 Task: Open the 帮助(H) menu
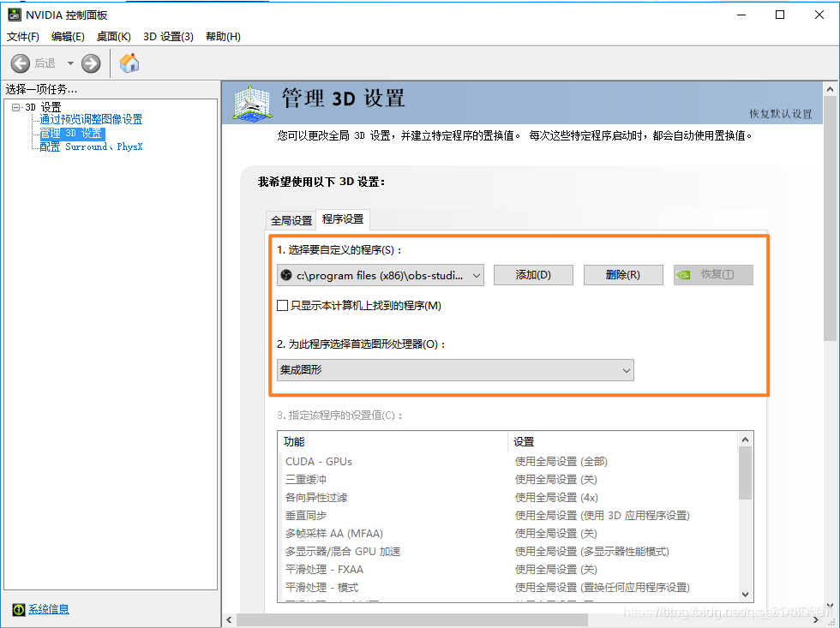224,36
